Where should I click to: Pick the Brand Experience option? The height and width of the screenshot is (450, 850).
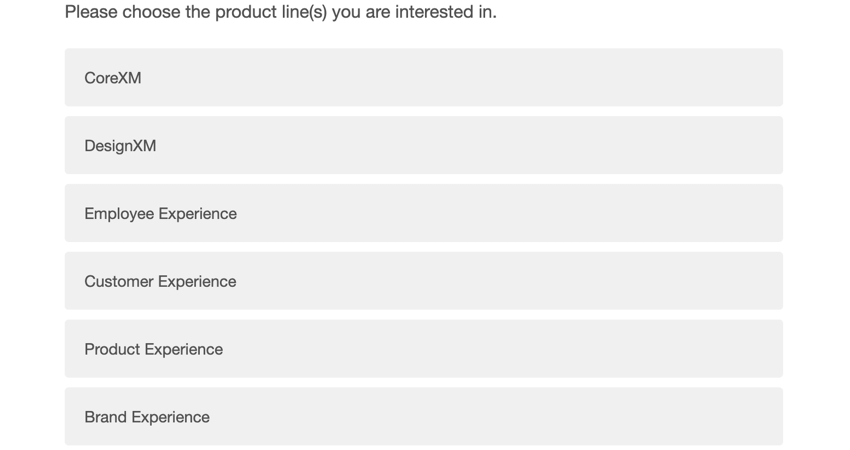pos(423,417)
